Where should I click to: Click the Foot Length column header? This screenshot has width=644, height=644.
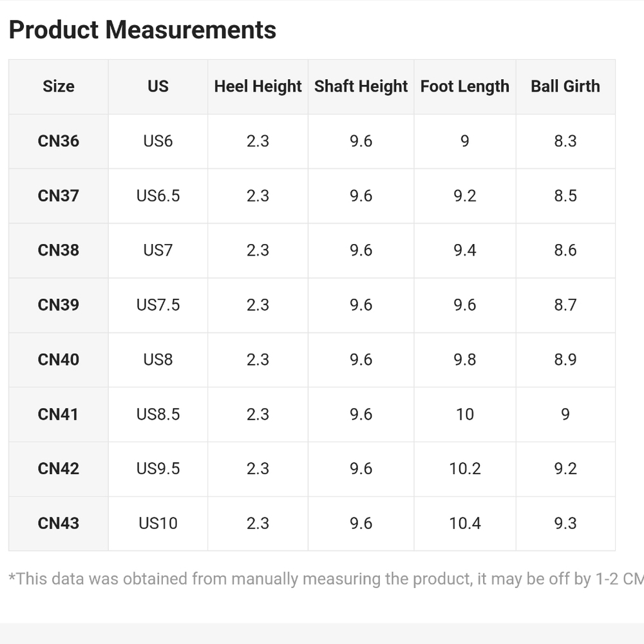[x=465, y=87]
